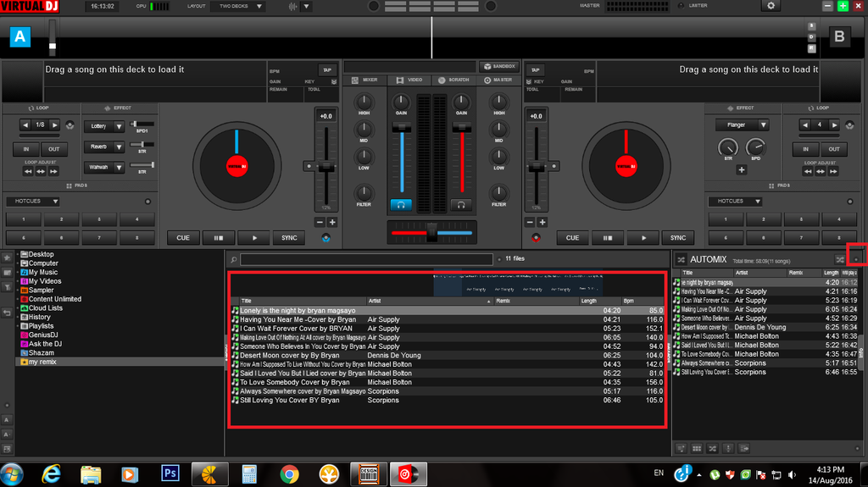Click the library search field
This screenshot has height=487, width=868.
point(365,259)
